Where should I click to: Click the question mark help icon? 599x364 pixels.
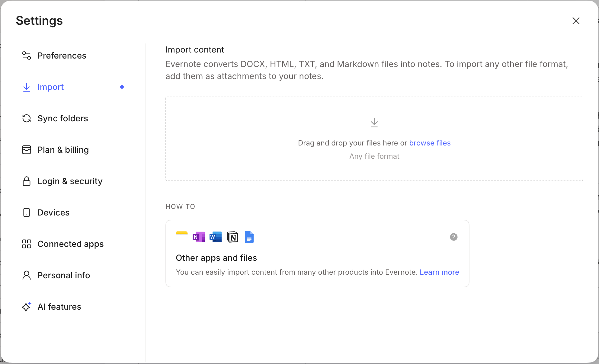point(453,237)
